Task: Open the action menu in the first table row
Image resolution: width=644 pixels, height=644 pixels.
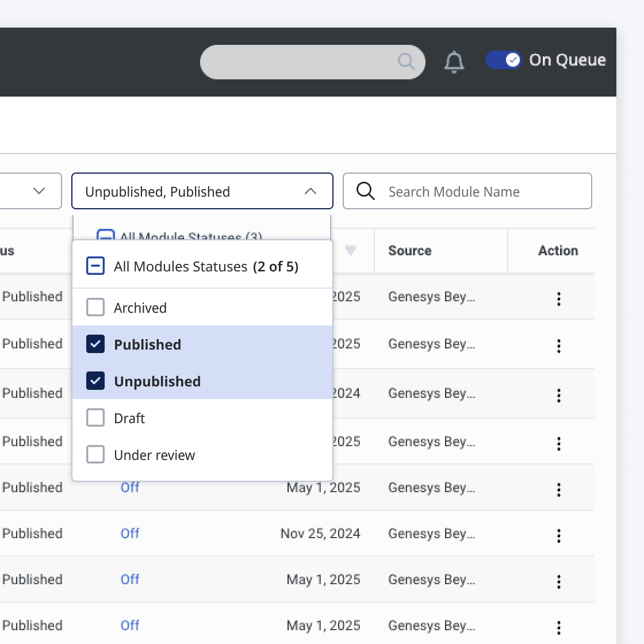Action: point(558,298)
